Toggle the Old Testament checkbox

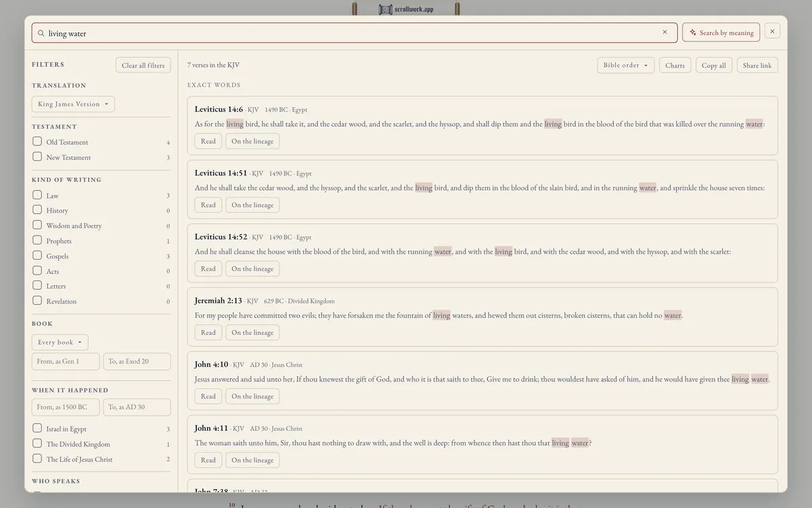pos(37,142)
